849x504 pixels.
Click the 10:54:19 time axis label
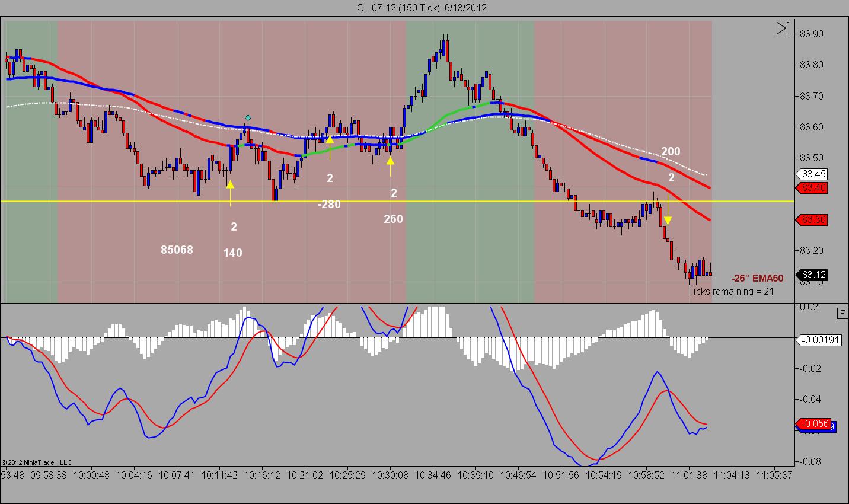604,475
